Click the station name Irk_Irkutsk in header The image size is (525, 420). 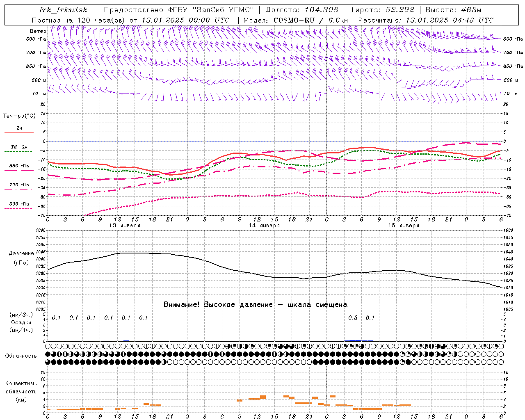pyautogui.click(x=63, y=10)
